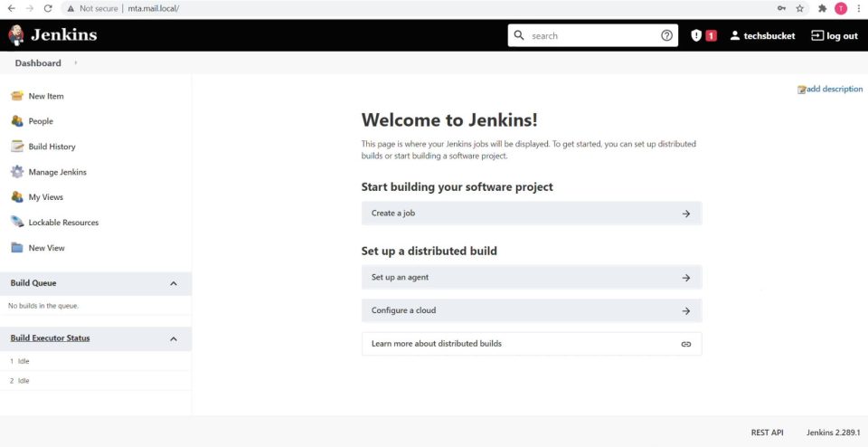Click the Jenkins title text

point(63,35)
